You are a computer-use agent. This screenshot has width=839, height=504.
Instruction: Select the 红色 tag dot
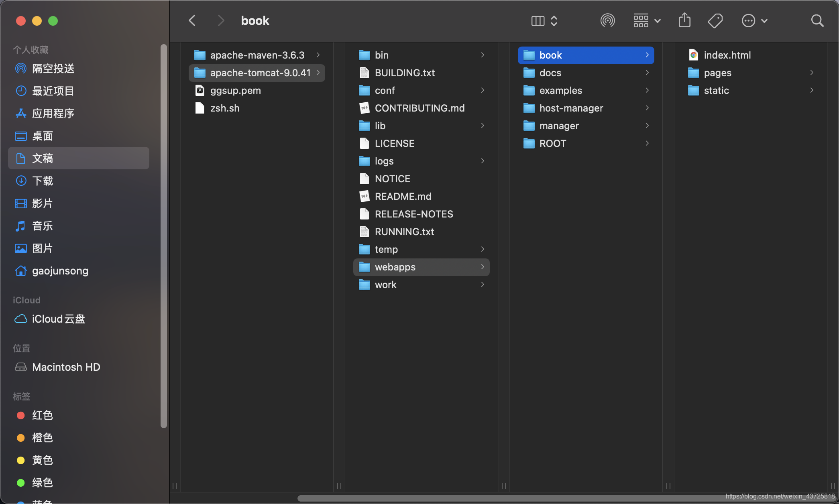point(21,415)
